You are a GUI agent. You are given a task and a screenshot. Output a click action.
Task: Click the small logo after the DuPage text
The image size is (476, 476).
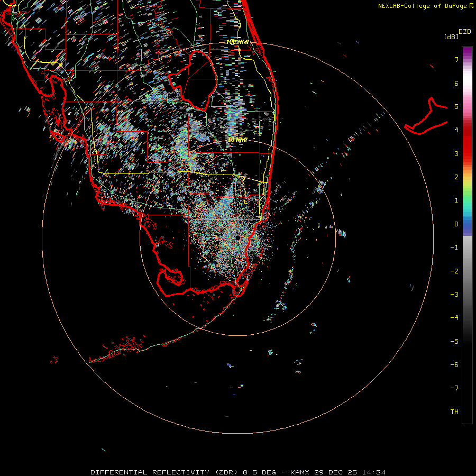(x=471, y=5)
